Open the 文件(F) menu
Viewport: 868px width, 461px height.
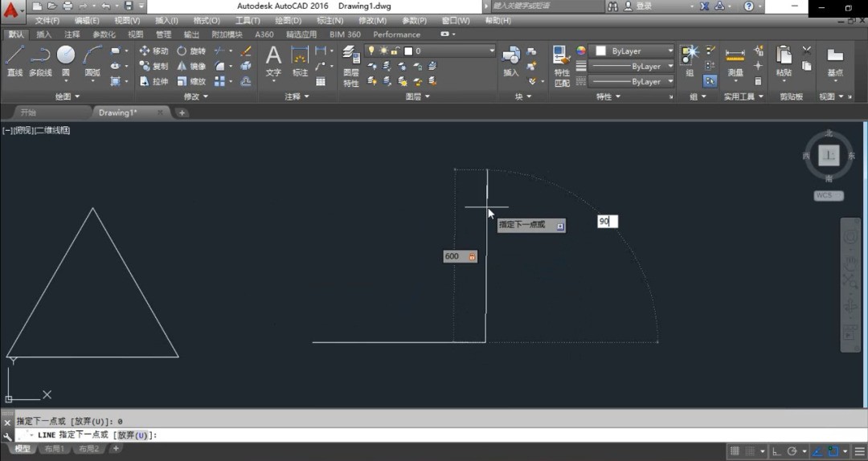pos(47,20)
